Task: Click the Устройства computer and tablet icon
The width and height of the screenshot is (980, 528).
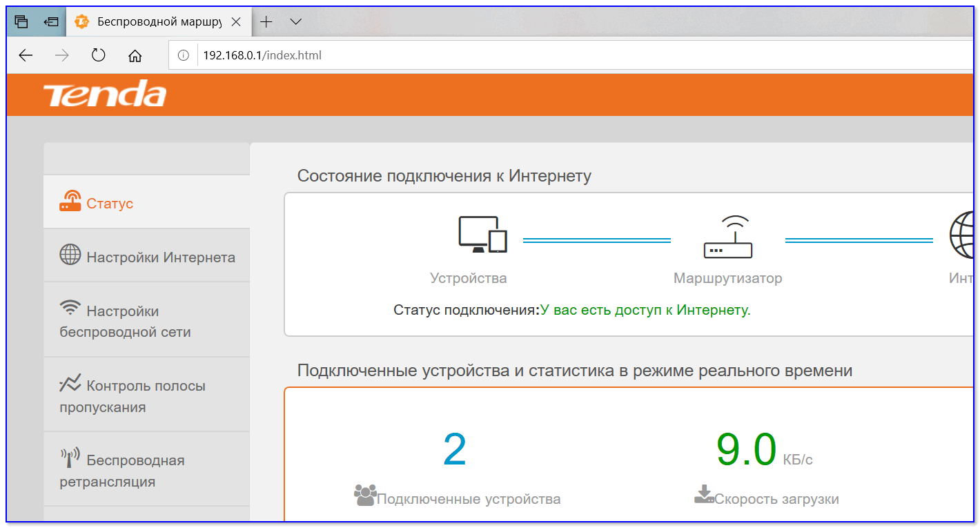Action: [482, 235]
